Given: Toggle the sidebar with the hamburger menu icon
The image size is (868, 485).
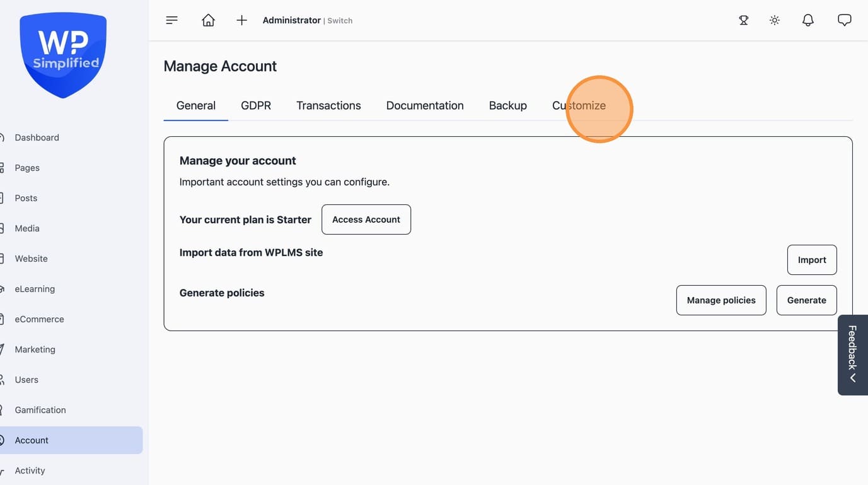Looking at the screenshot, I should pyautogui.click(x=171, y=20).
